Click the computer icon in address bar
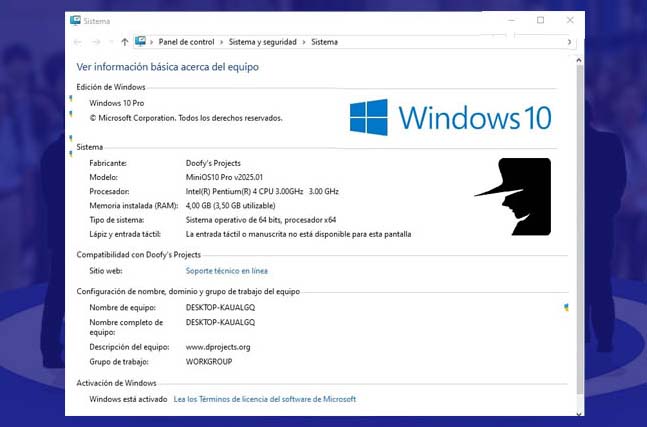The height and width of the screenshot is (427, 647). (140, 41)
